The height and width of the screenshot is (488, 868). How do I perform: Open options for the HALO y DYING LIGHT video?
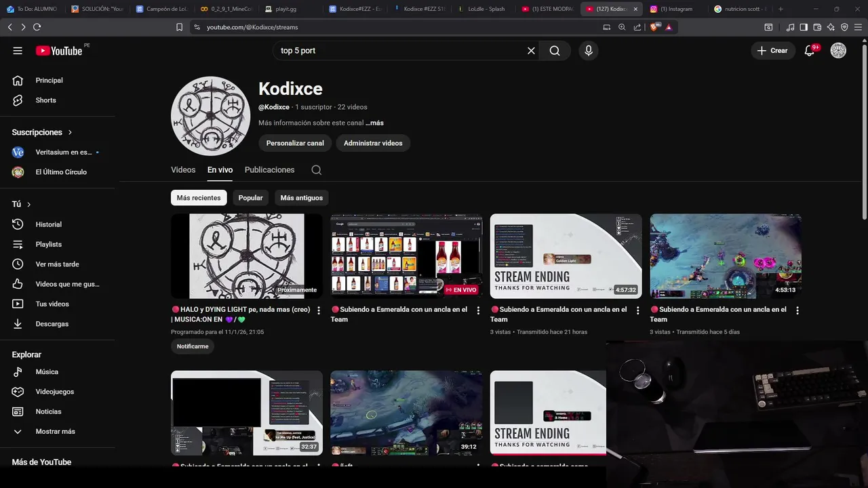[x=319, y=310]
